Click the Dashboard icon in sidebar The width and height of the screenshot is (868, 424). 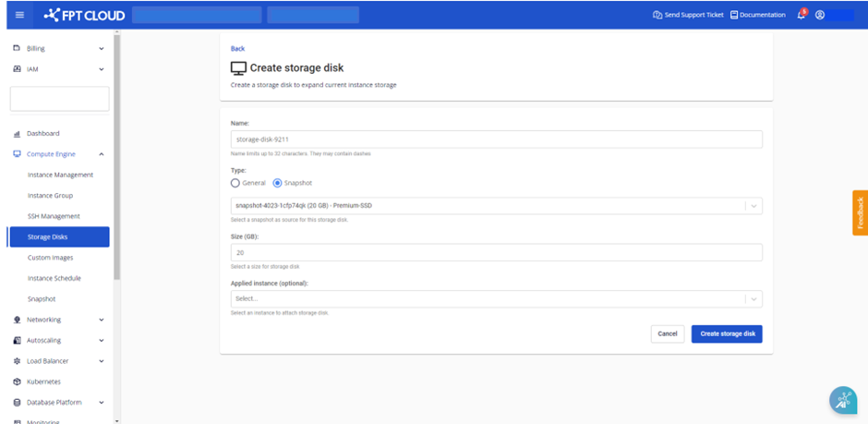pyautogui.click(x=18, y=133)
